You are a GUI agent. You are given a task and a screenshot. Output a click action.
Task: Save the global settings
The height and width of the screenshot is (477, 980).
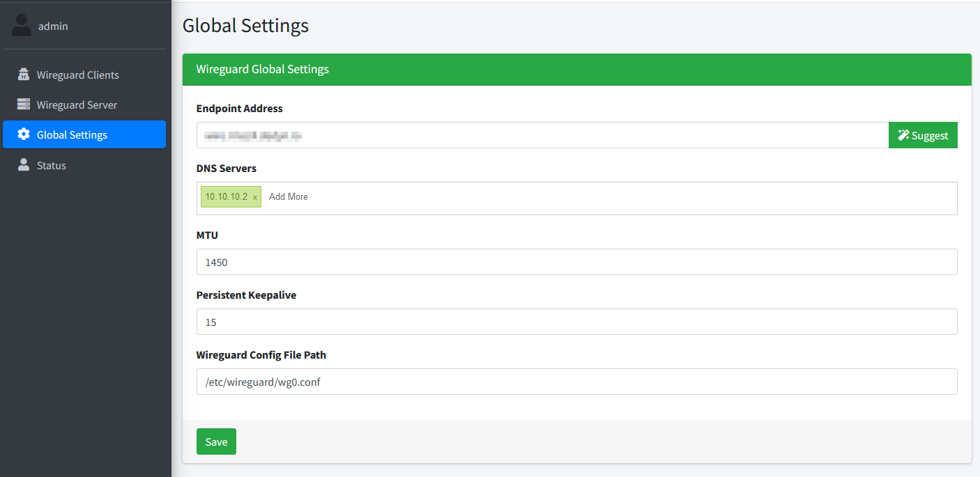pos(216,441)
